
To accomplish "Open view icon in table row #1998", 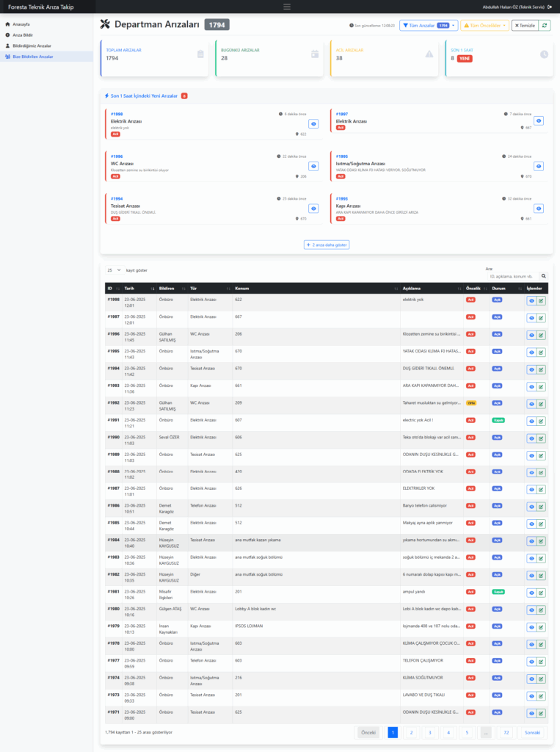I will pos(531,300).
